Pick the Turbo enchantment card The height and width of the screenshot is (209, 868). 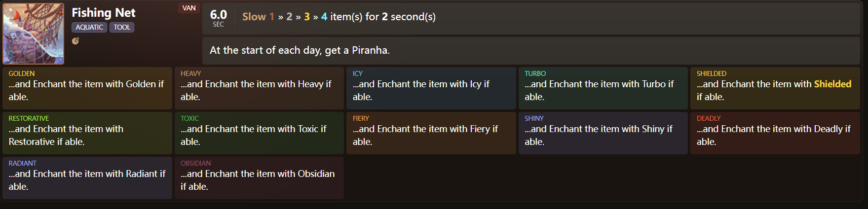click(603, 88)
